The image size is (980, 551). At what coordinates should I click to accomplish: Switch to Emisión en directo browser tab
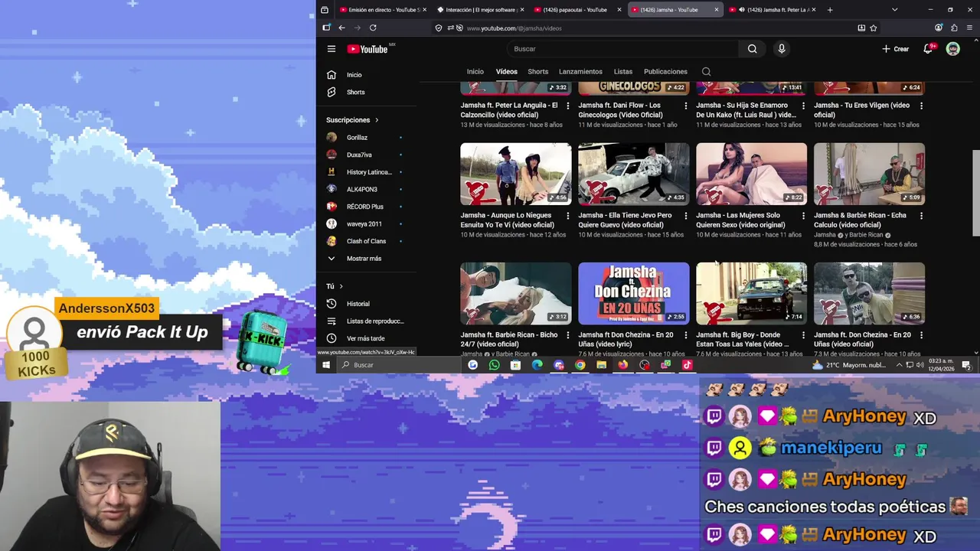pos(382,10)
